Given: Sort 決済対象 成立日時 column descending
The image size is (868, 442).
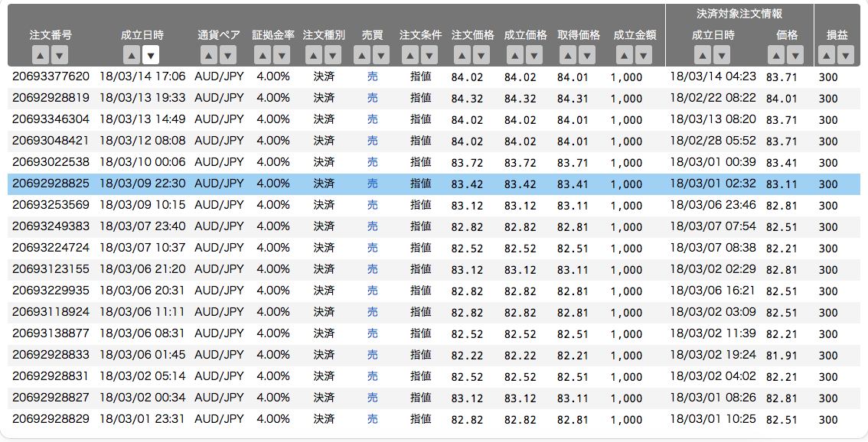Looking at the screenshot, I should [721, 55].
